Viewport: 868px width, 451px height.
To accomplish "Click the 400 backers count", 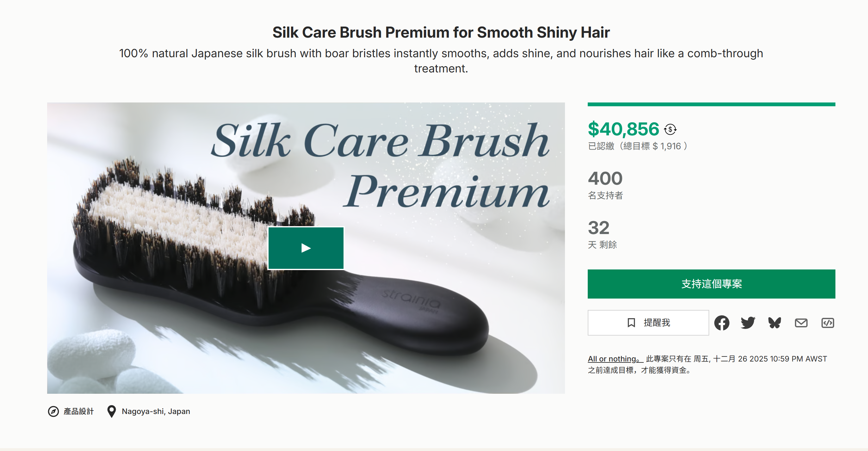I will tap(605, 178).
